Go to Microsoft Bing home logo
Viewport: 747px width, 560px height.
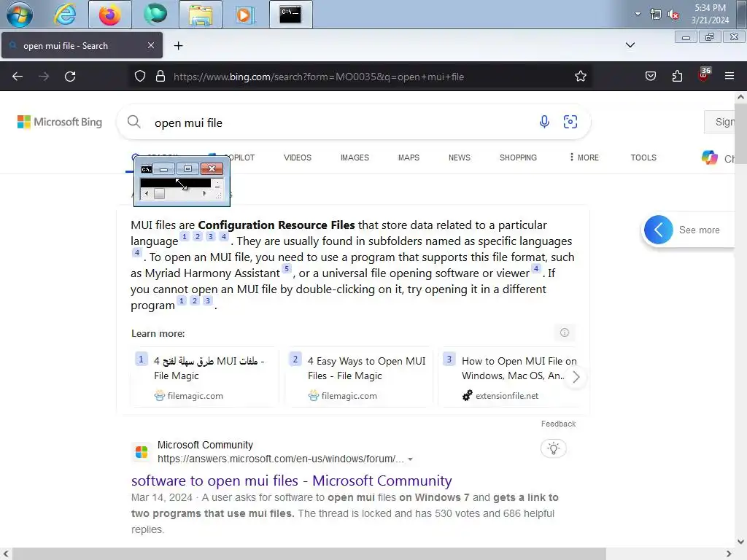[x=60, y=122]
